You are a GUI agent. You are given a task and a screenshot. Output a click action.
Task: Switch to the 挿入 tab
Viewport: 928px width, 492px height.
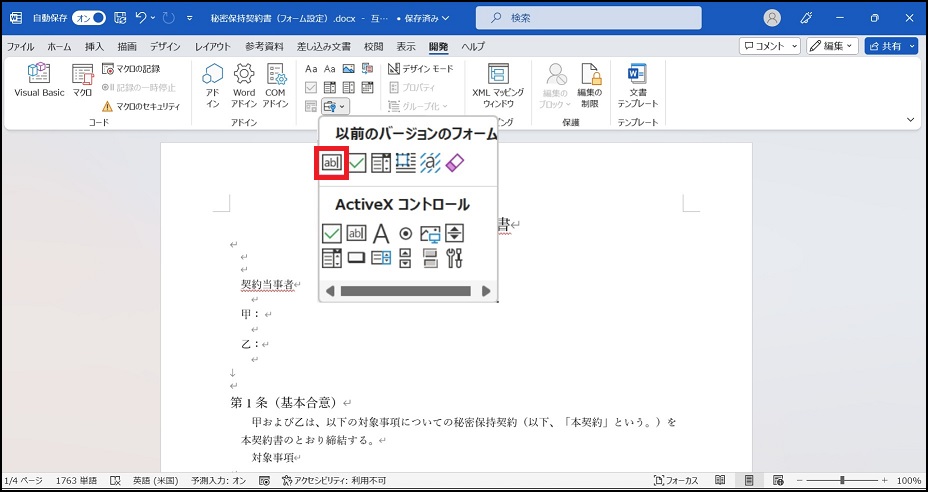tap(94, 47)
